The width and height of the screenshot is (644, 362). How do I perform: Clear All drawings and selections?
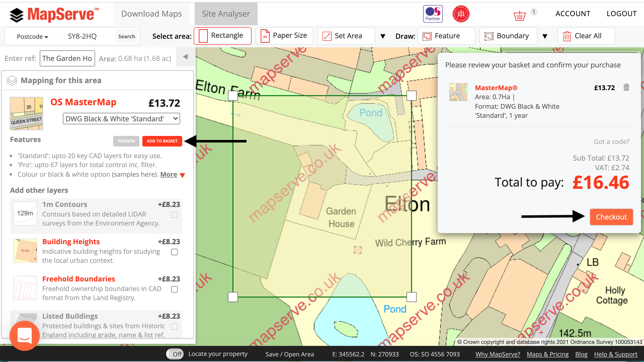(586, 36)
